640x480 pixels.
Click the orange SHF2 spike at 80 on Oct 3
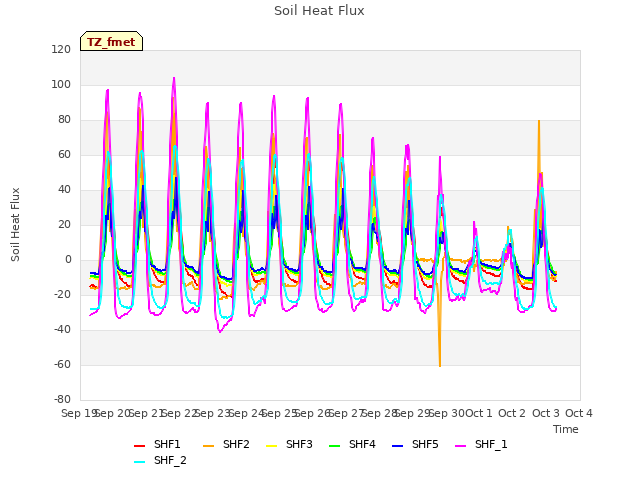539,122
